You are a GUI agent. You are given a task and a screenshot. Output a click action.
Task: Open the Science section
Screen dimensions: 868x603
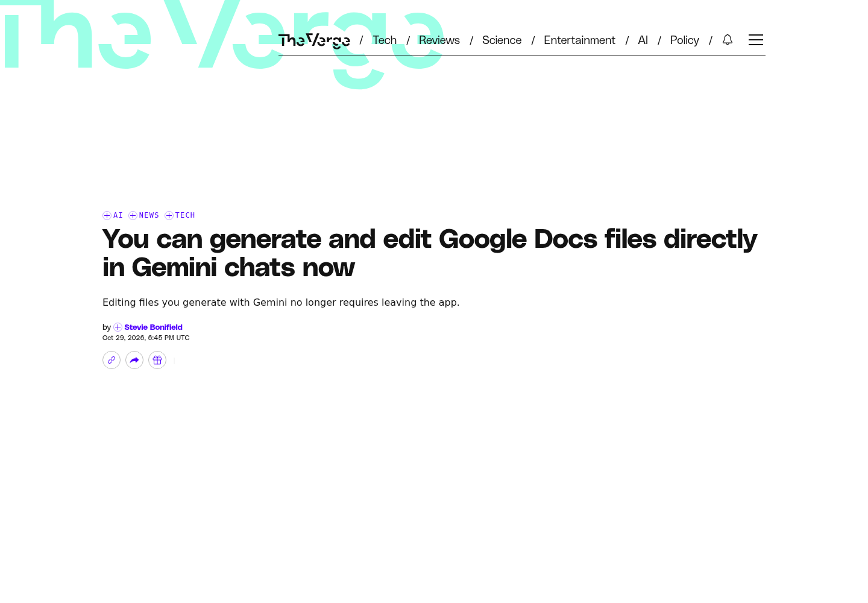pyautogui.click(x=502, y=40)
